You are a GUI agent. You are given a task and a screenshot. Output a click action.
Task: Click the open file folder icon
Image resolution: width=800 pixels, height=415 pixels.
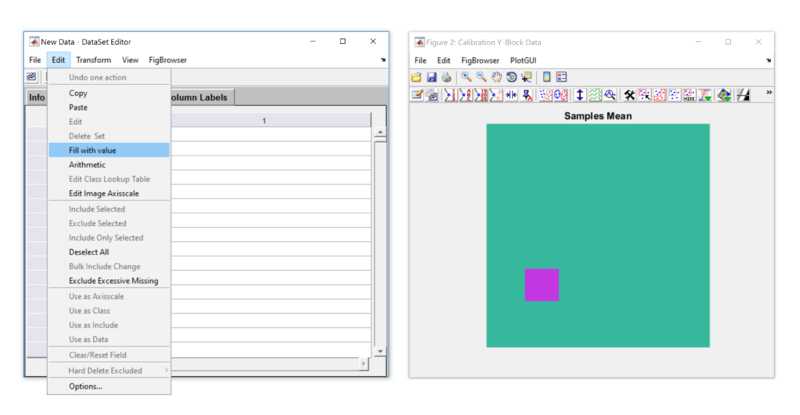coord(416,77)
